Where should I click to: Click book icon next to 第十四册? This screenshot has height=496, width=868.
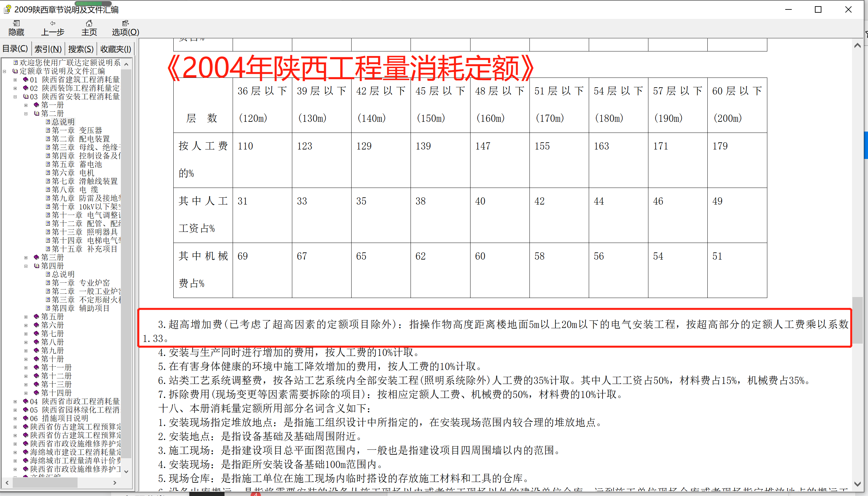point(36,393)
